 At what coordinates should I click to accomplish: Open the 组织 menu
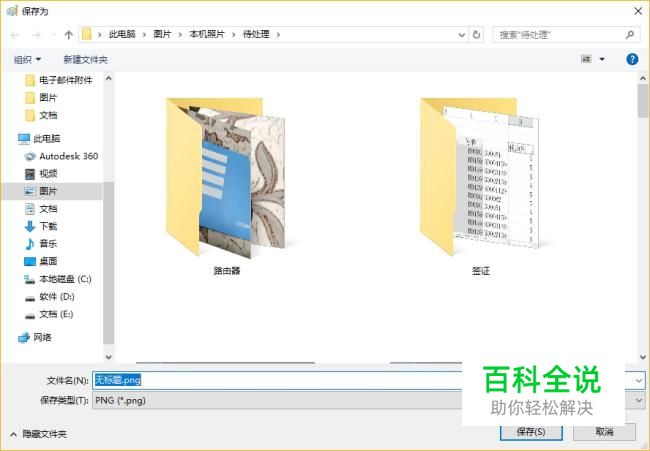click(x=27, y=60)
